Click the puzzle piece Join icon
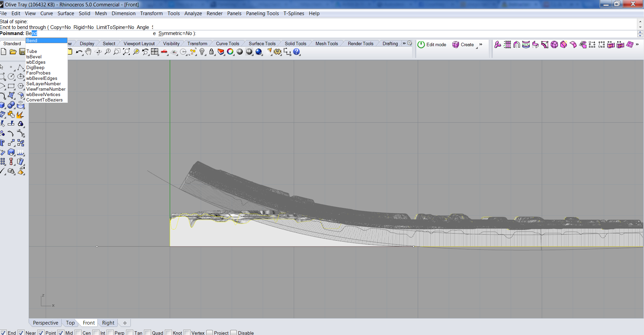644x335 pixels. [11, 115]
